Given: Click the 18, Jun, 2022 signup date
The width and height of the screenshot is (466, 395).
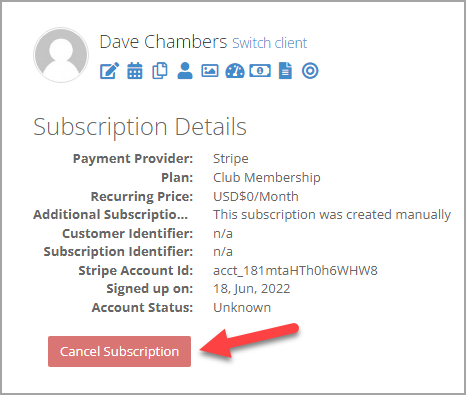Looking at the screenshot, I should tap(252, 289).
